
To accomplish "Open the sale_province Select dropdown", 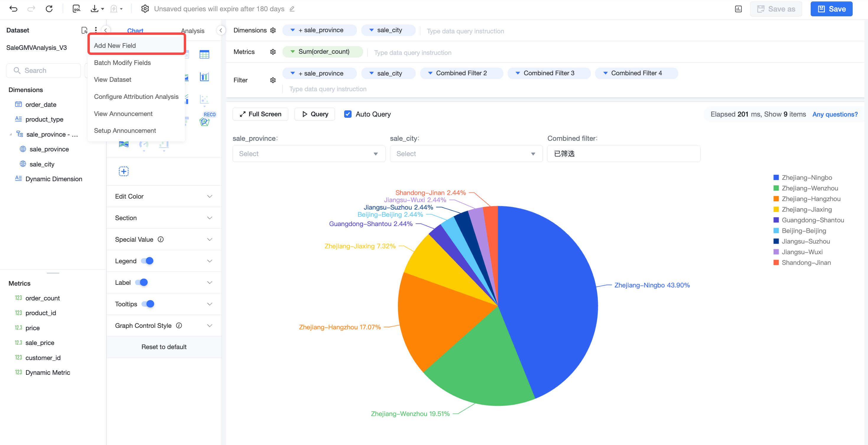I will tap(309, 154).
